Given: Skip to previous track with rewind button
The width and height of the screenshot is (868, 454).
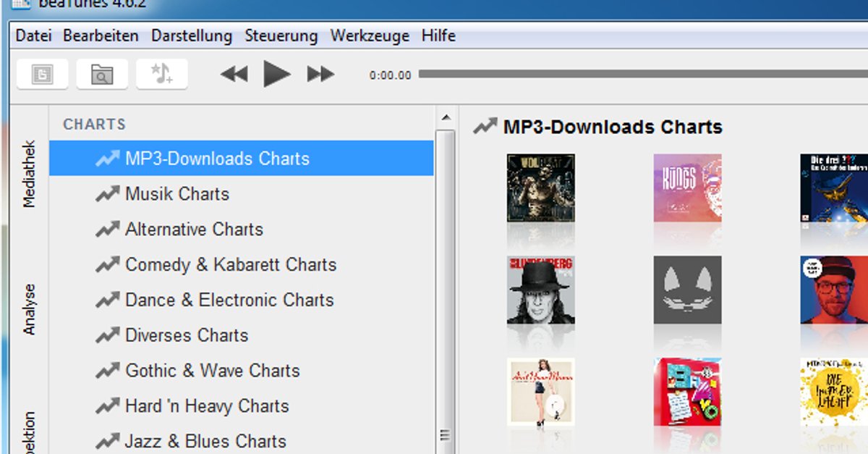Looking at the screenshot, I should [234, 74].
